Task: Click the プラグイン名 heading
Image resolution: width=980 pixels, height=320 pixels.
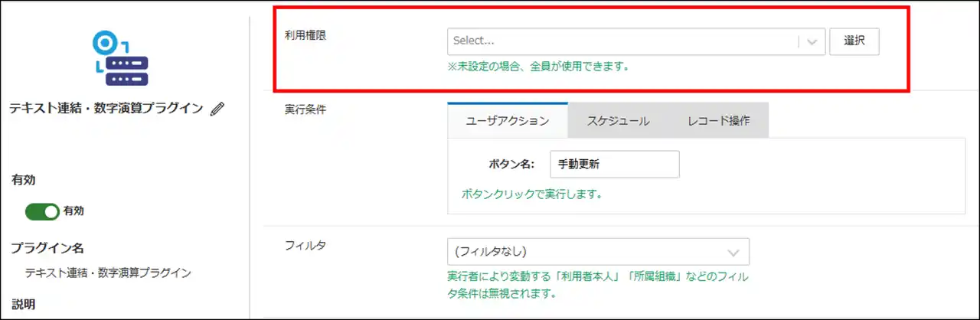Action: click(47, 248)
